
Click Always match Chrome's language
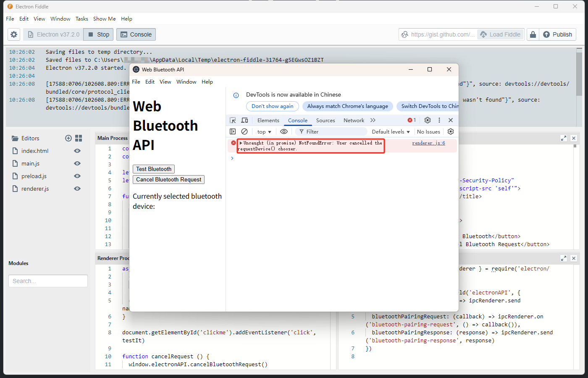(348, 106)
